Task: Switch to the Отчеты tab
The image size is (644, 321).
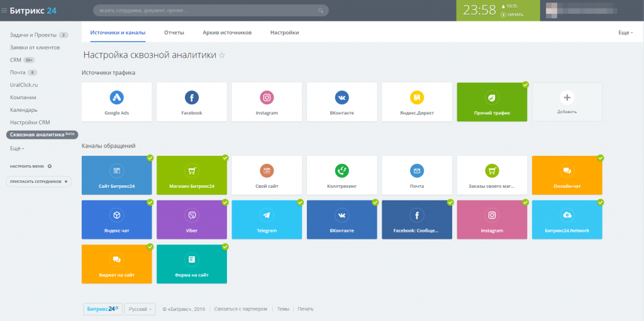Action: point(174,33)
